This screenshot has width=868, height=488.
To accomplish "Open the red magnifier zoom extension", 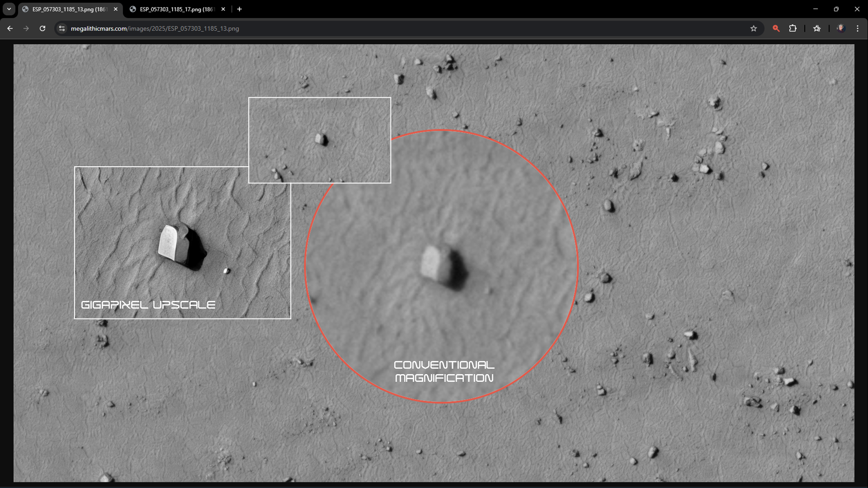I will pos(776,28).
